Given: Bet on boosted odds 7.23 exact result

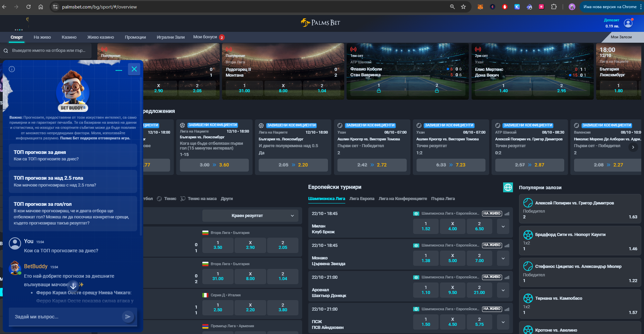Looking at the screenshot, I should tap(451, 165).
